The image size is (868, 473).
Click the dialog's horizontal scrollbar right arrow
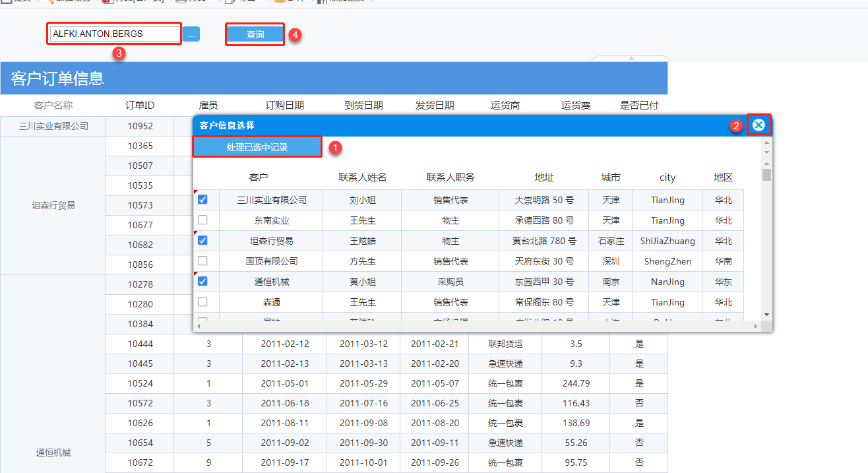pos(756,326)
